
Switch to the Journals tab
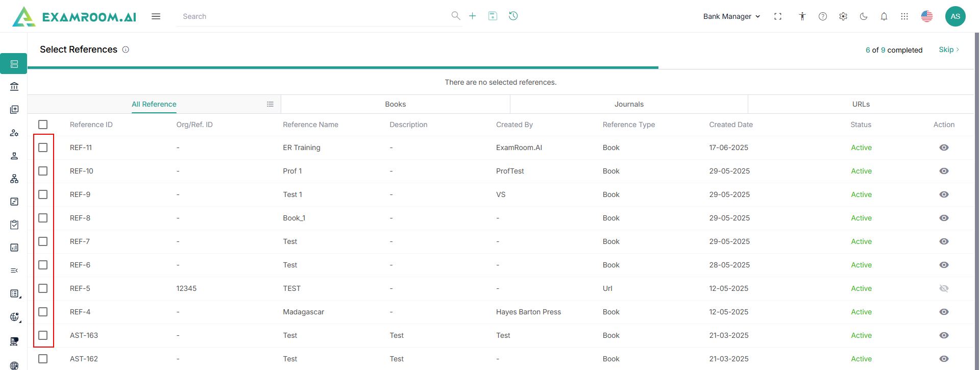[629, 104]
